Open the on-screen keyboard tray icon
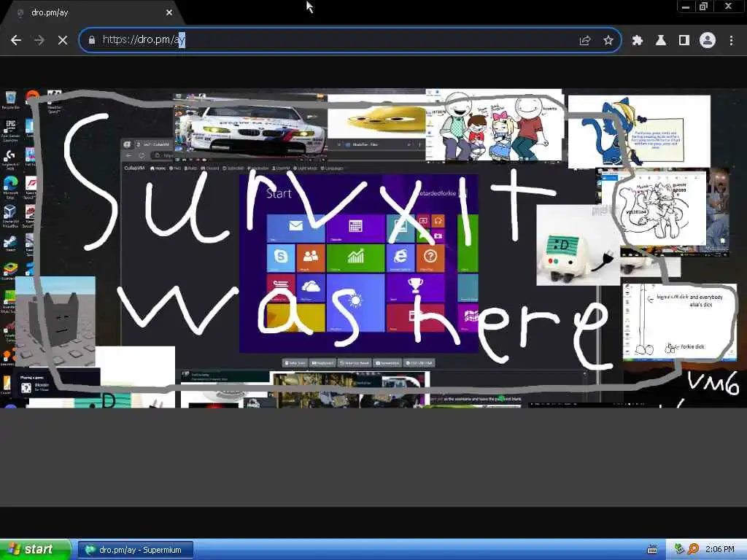The image size is (747, 560). pos(651,550)
